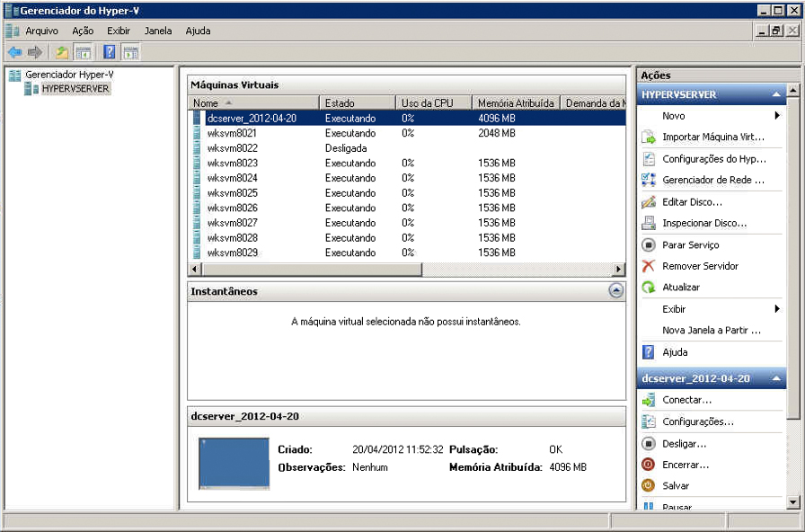Expand the Novo submenu arrow

(776, 116)
